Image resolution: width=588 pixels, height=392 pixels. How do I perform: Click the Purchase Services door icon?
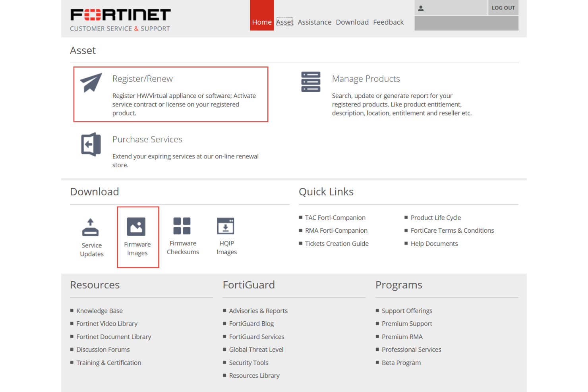click(x=91, y=144)
